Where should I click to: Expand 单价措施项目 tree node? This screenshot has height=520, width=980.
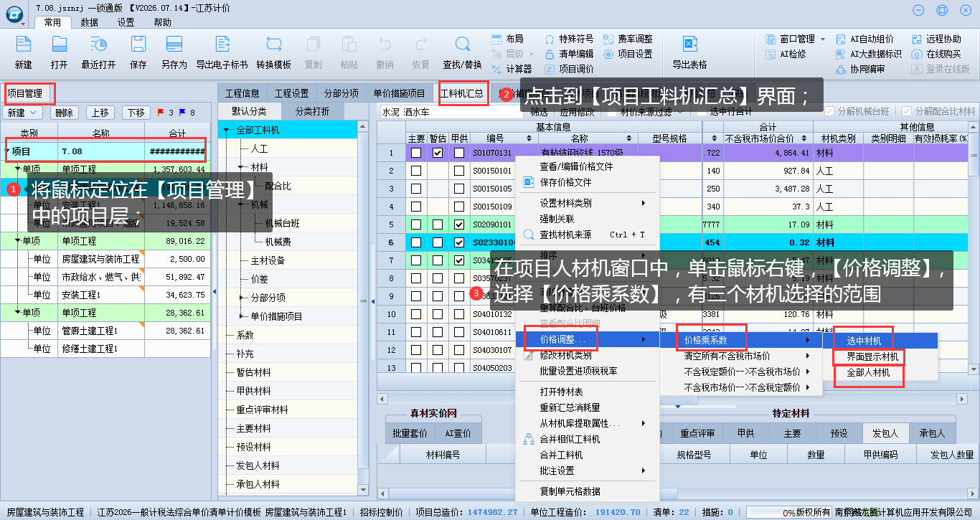pos(241,316)
